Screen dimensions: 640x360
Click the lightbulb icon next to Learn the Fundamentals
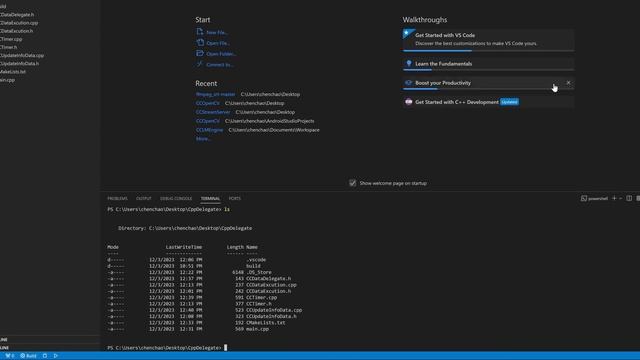[x=409, y=63]
